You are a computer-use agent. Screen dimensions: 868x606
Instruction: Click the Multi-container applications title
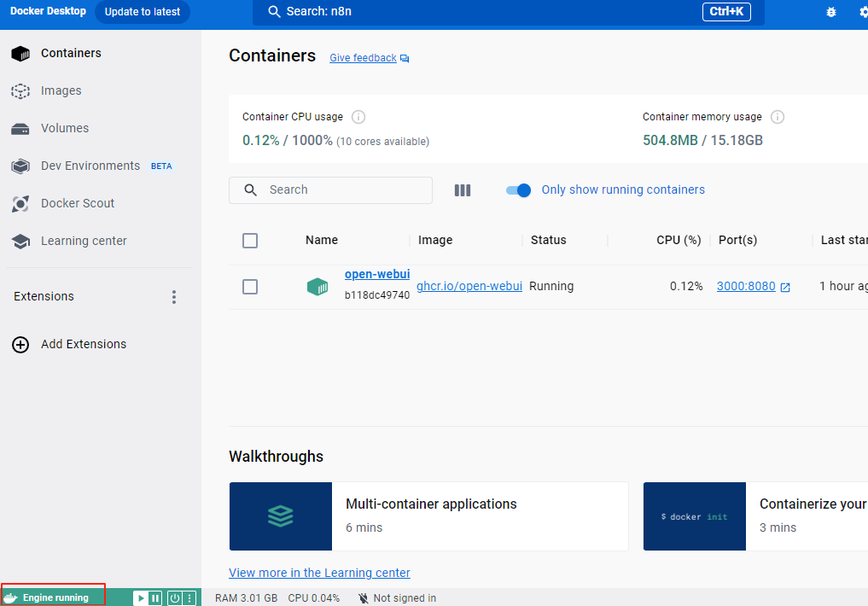pyautogui.click(x=431, y=504)
